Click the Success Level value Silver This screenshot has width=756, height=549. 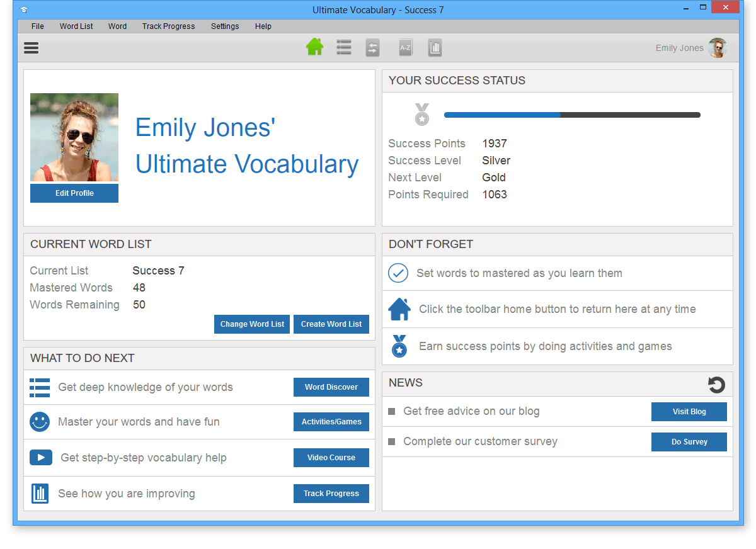(496, 161)
